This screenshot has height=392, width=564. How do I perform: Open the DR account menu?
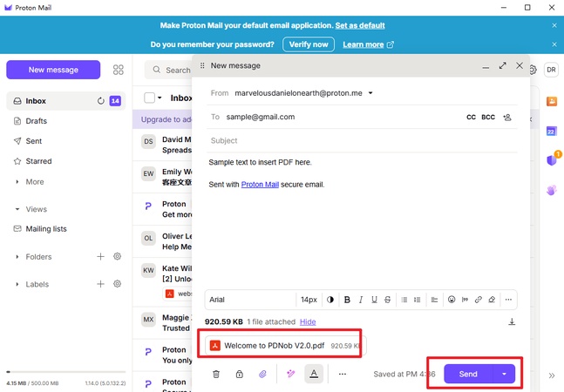click(551, 70)
